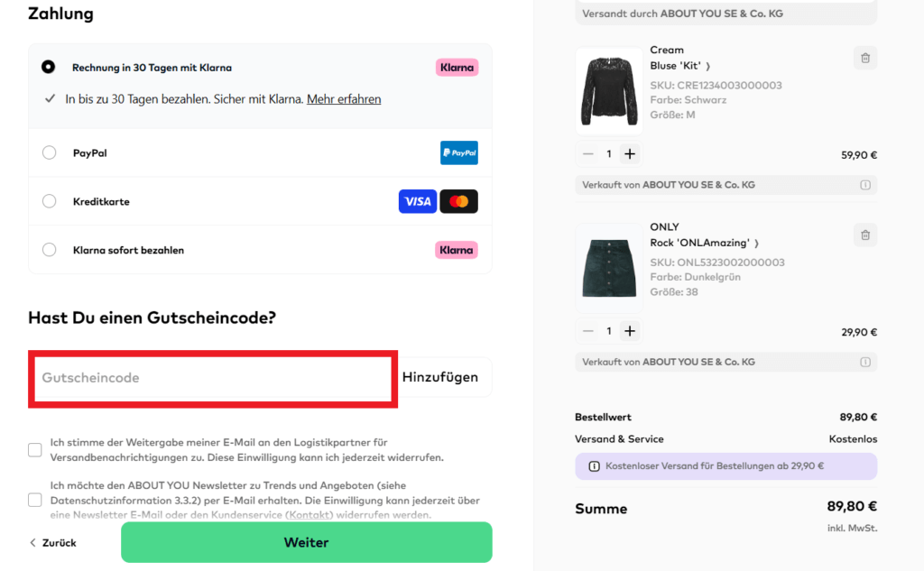Increase skirt quantity with plus stepper
The height and width of the screenshot is (571, 924).
coord(629,330)
